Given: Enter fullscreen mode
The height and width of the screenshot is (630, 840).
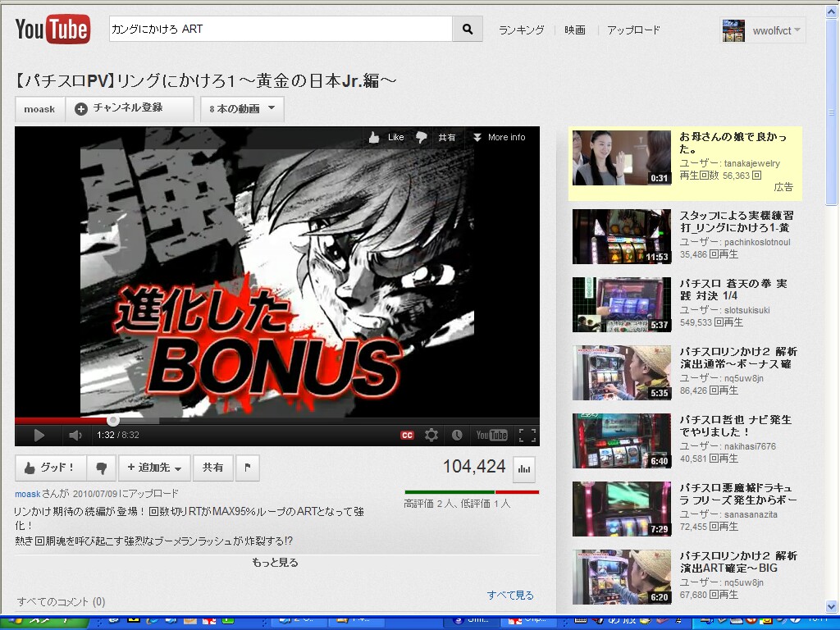Looking at the screenshot, I should tap(527, 435).
